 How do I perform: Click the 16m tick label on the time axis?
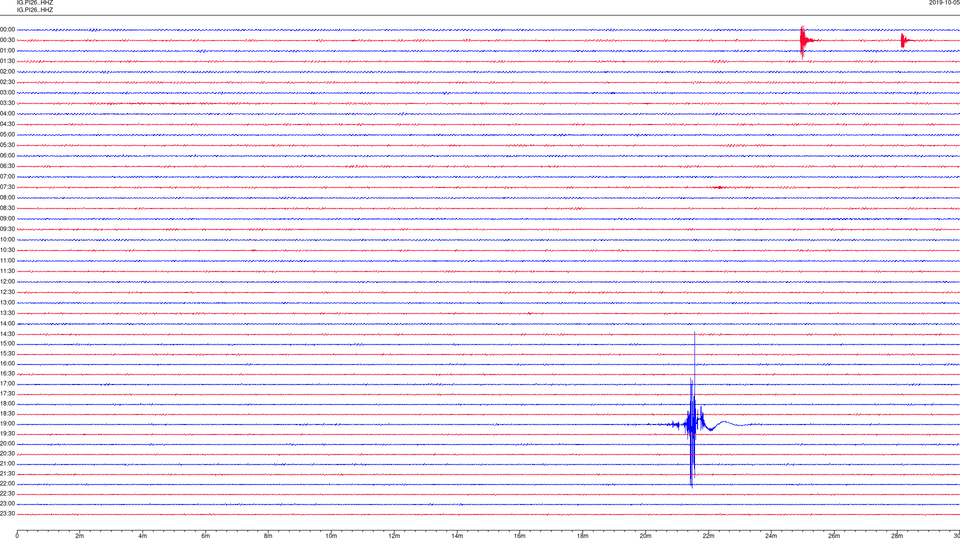(520, 536)
